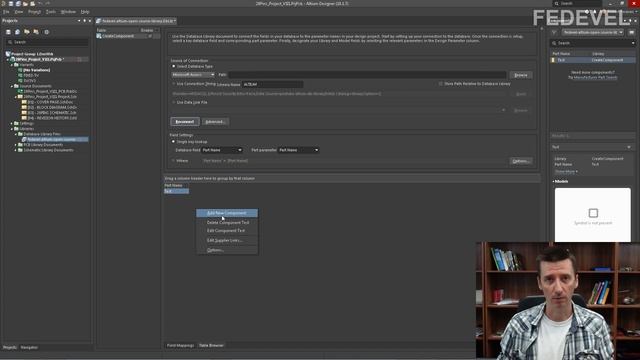Click Open project folder icon in Projects toolbar
This screenshot has height=360, width=640.
[27, 32]
